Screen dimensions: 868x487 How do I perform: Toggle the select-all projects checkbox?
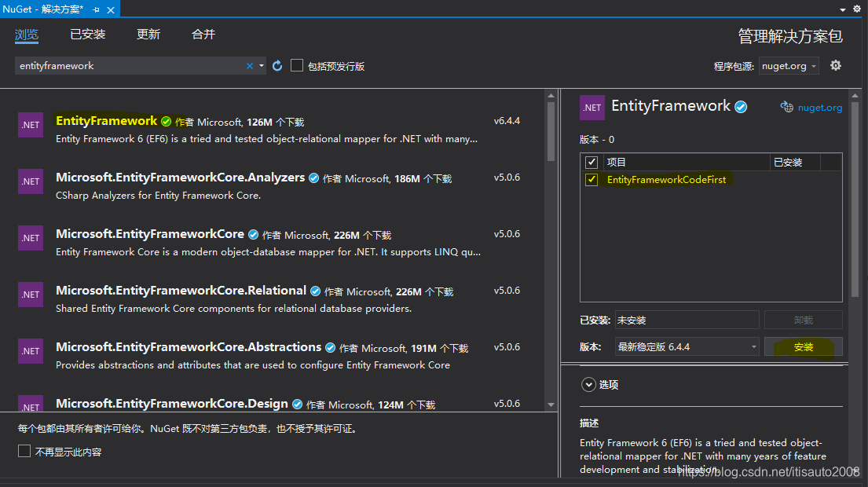click(591, 162)
